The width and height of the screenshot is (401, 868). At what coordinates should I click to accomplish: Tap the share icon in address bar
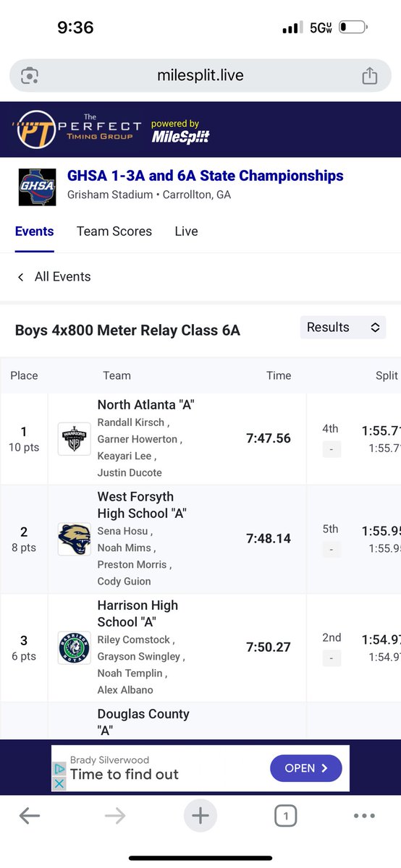pos(369,76)
